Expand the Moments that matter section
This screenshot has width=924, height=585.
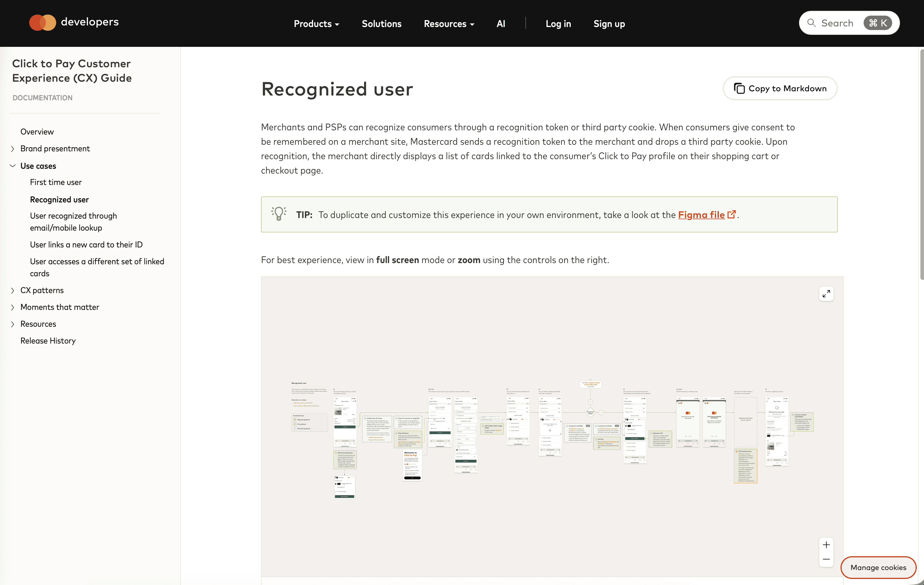click(13, 307)
